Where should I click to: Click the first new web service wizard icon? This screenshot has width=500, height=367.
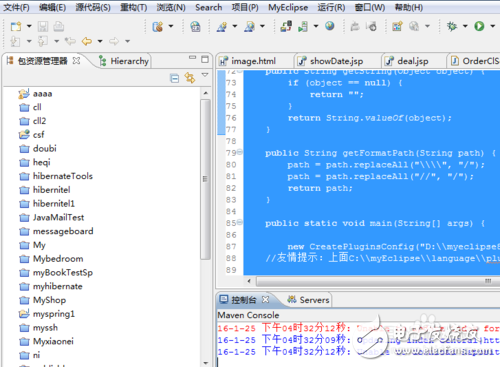pos(222,26)
